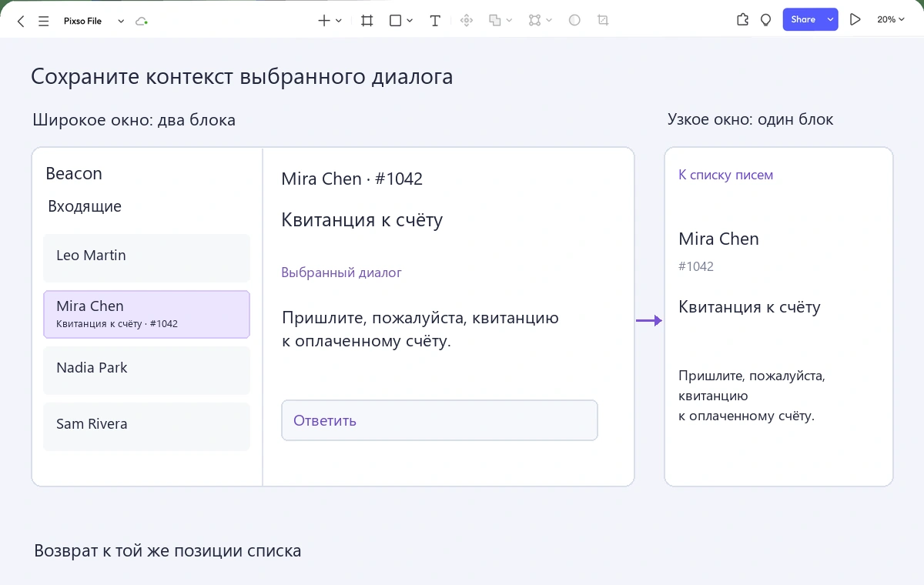Click Квитанция к счёту title in narrow window
This screenshot has width=924, height=585.
(749, 307)
